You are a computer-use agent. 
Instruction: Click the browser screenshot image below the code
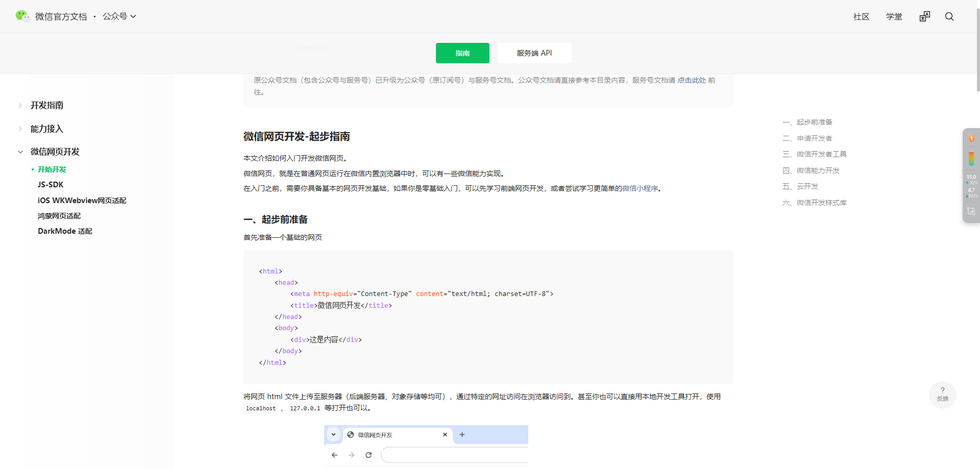426,446
